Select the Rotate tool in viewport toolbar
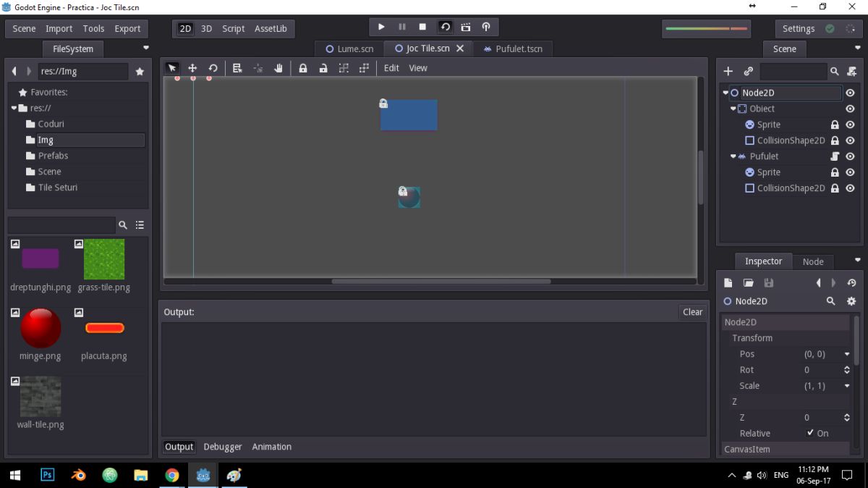 point(213,68)
